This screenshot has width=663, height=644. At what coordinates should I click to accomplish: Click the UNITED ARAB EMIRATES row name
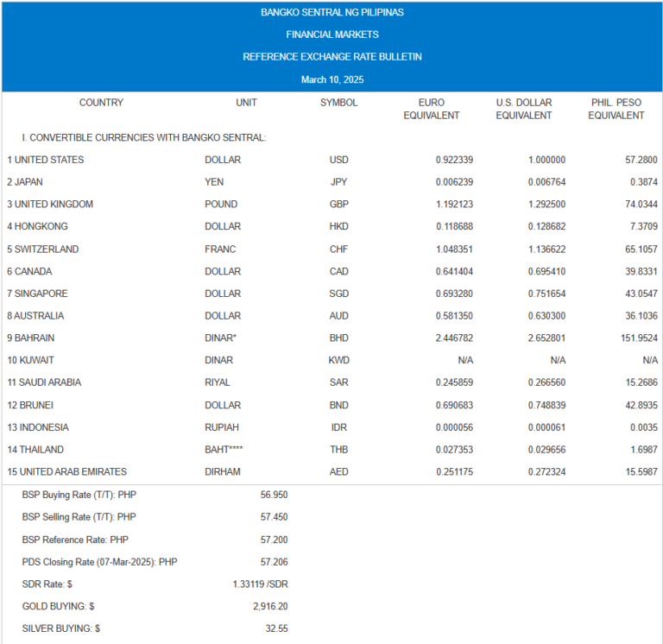[x=67, y=472]
